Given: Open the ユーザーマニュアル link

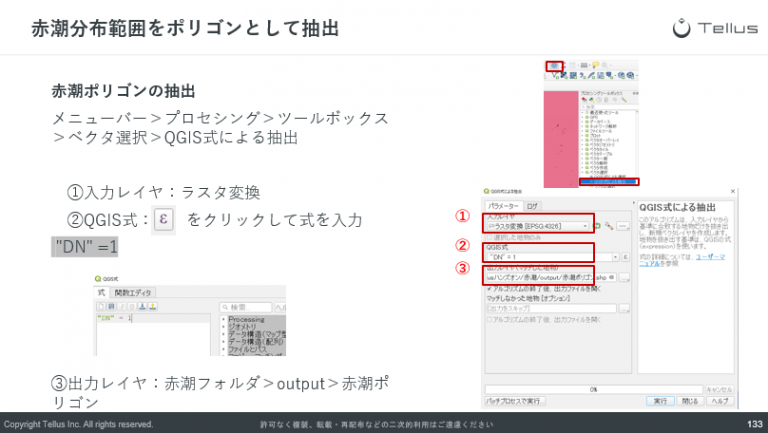Looking at the screenshot, I should tap(682, 260).
